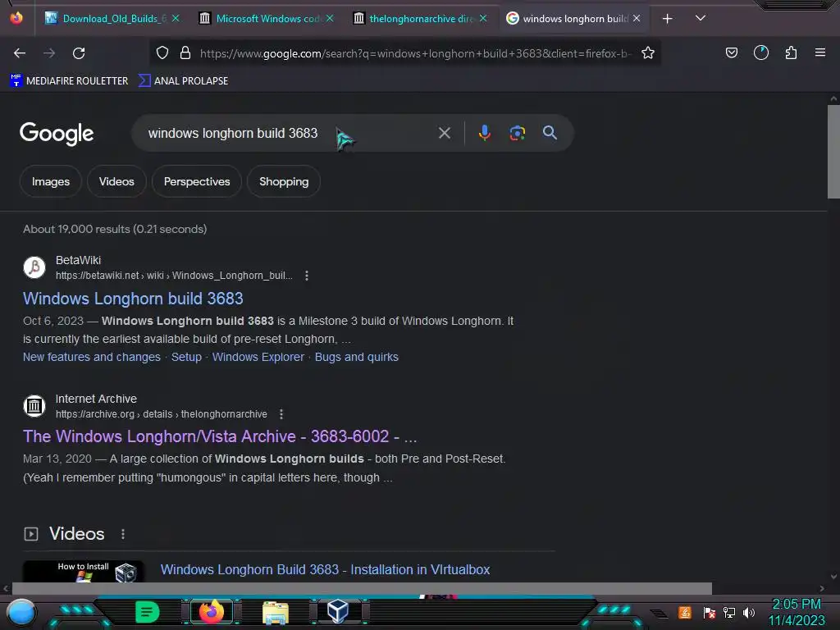Click the Google search text field
The width and height of the screenshot is (840, 630).
pos(290,133)
